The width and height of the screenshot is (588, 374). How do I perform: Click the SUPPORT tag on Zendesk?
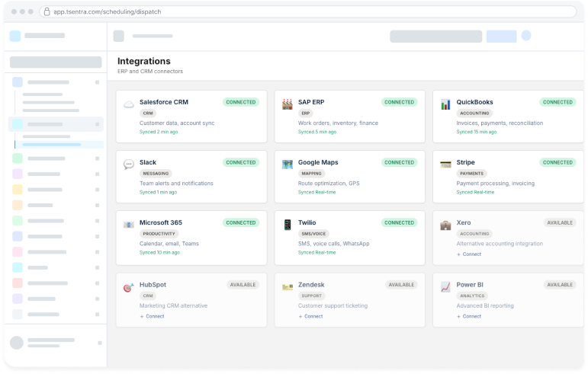tap(312, 296)
